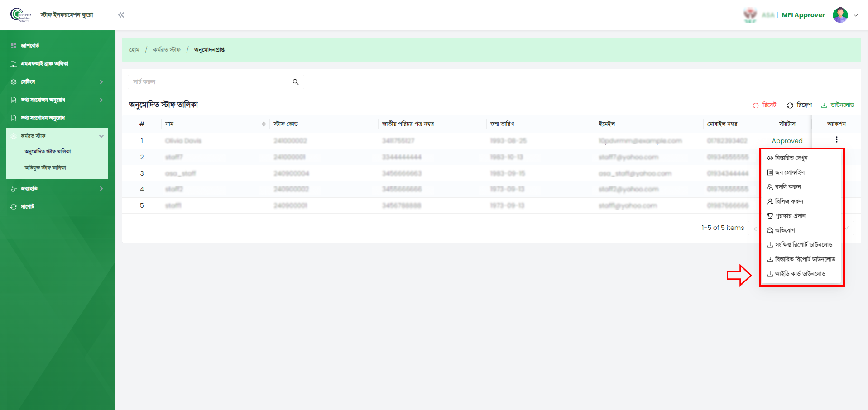Screen dimensions: 868x410
Task: Open the user profile dropdown arrow
Action: click(x=856, y=15)
